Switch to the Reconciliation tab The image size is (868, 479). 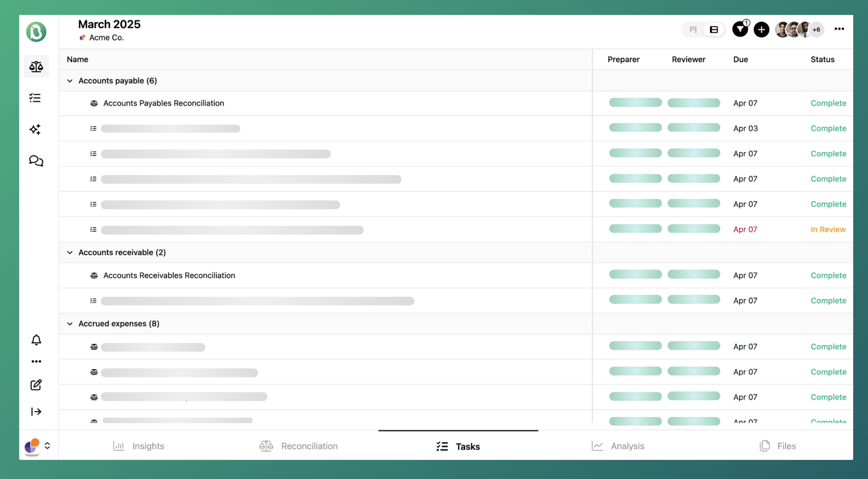[298, 446]
